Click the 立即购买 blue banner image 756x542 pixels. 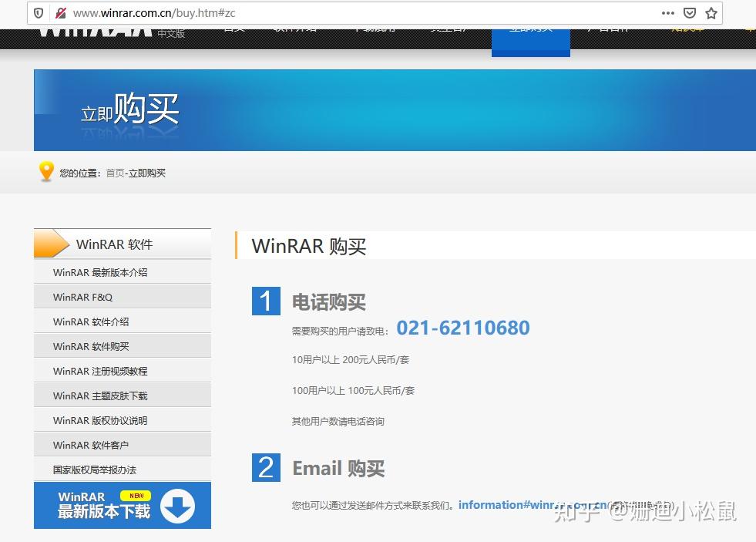pyautogui.click(x=395, y=110)
